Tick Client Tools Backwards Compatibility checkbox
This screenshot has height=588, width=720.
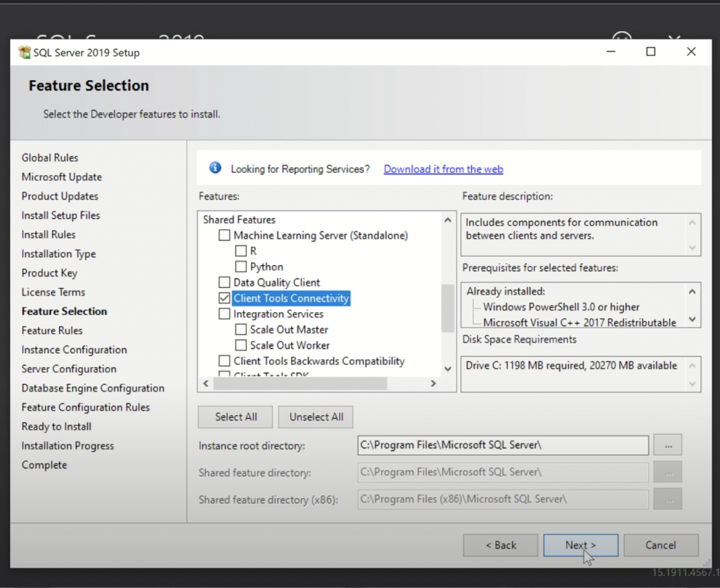[x=224, y=361]
